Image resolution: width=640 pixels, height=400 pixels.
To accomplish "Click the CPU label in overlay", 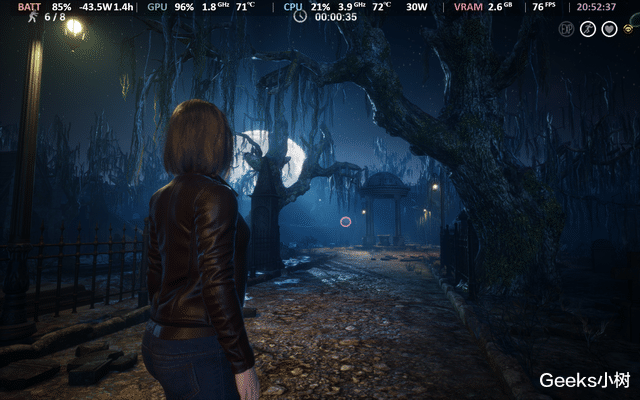I will click(293, 7).
